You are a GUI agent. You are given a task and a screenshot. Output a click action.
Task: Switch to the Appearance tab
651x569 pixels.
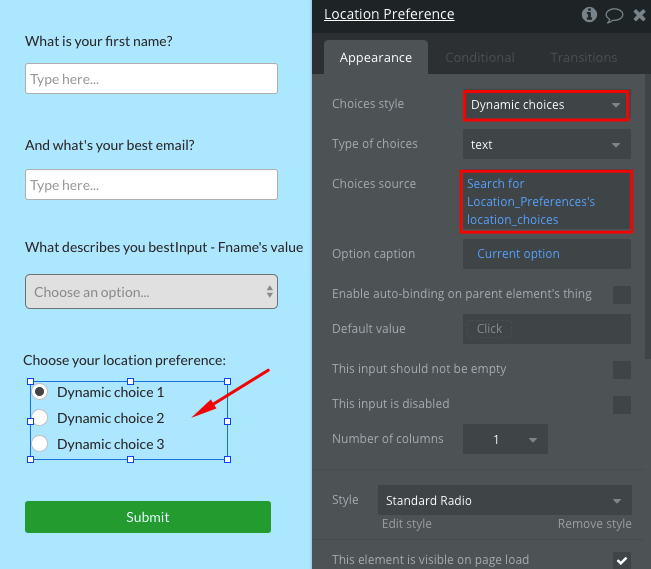[x=376, y=57]
